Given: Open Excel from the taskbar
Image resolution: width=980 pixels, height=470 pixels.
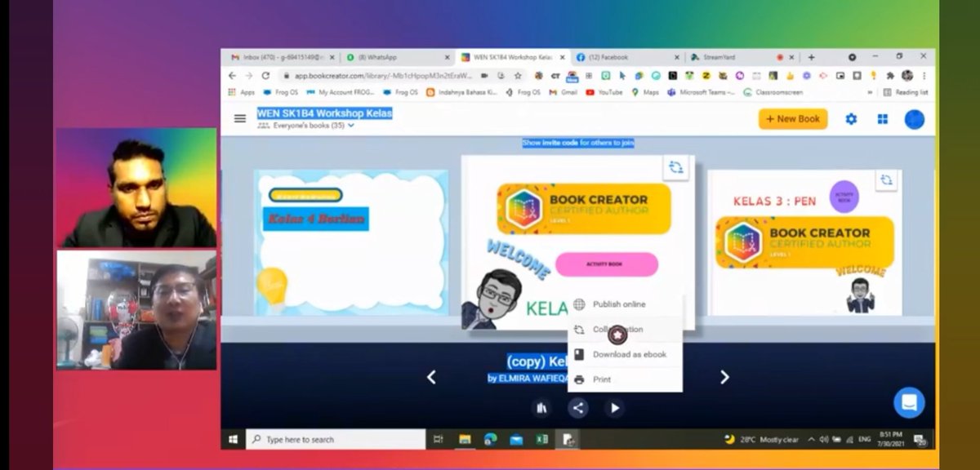Looking at the screenshot, I should pyautogui.click(x=541, y=439).
